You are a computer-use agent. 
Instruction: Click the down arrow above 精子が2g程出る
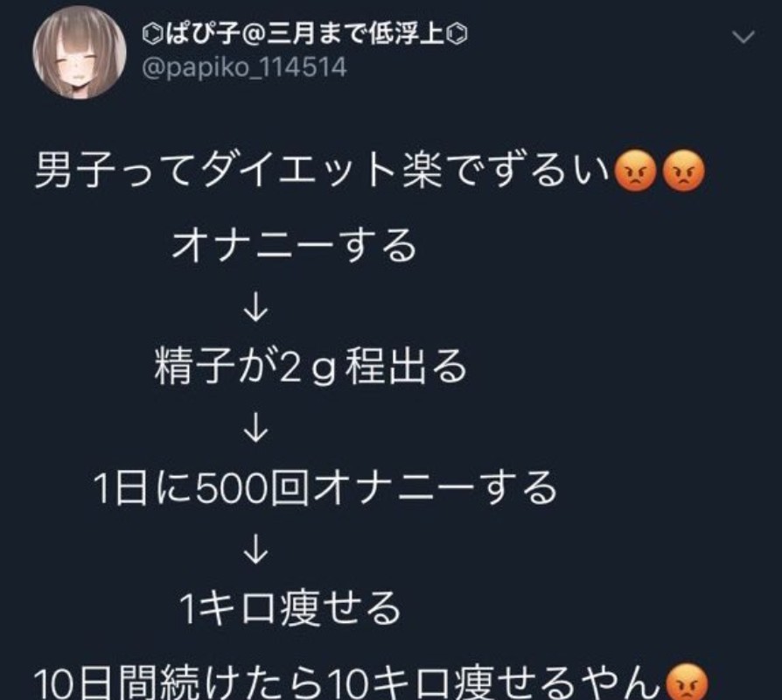coord(256,310)
